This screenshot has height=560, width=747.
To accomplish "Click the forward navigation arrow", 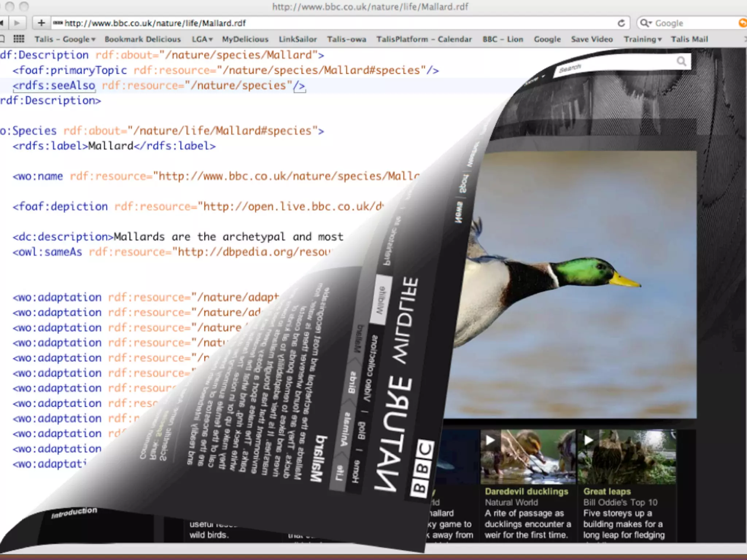I will click(x=17, y=23).
